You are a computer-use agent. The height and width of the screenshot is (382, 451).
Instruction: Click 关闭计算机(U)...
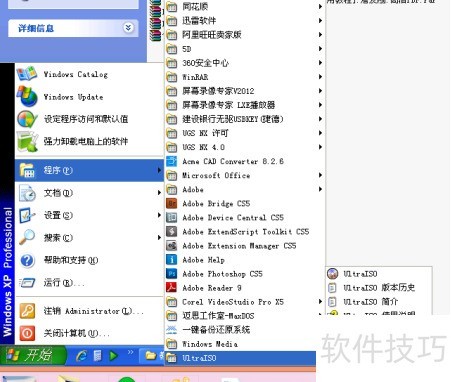pyautogui.click(x=89, y=333)
